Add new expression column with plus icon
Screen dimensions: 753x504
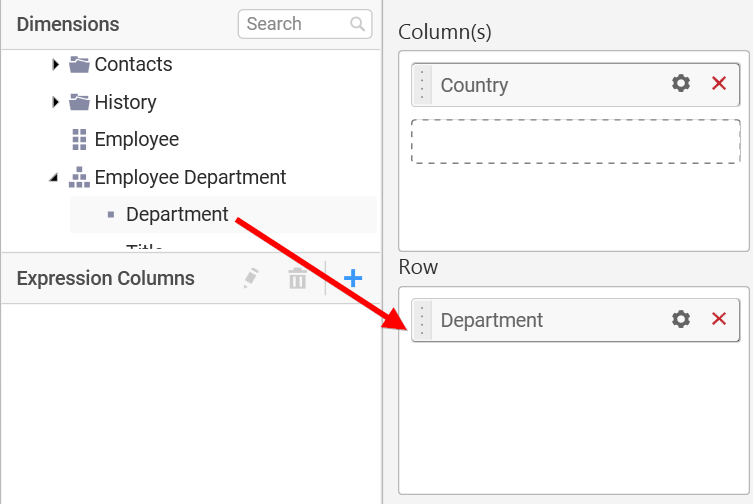coord(352,279)
